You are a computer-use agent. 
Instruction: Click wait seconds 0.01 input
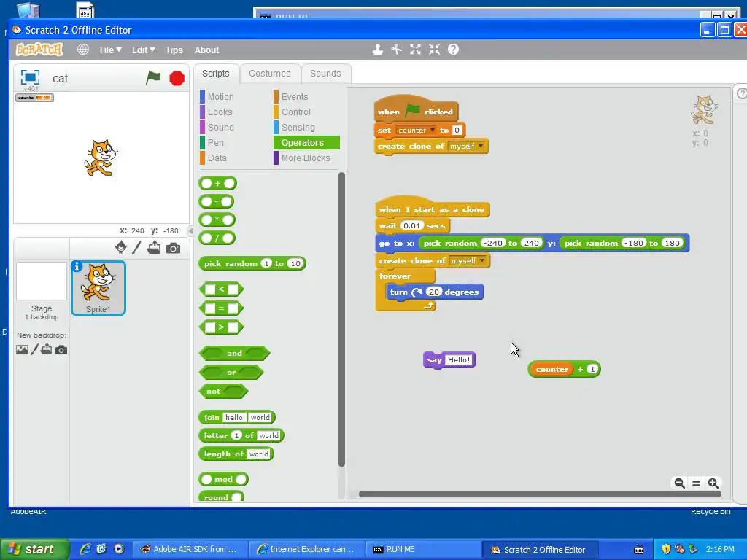pos(411,226)
